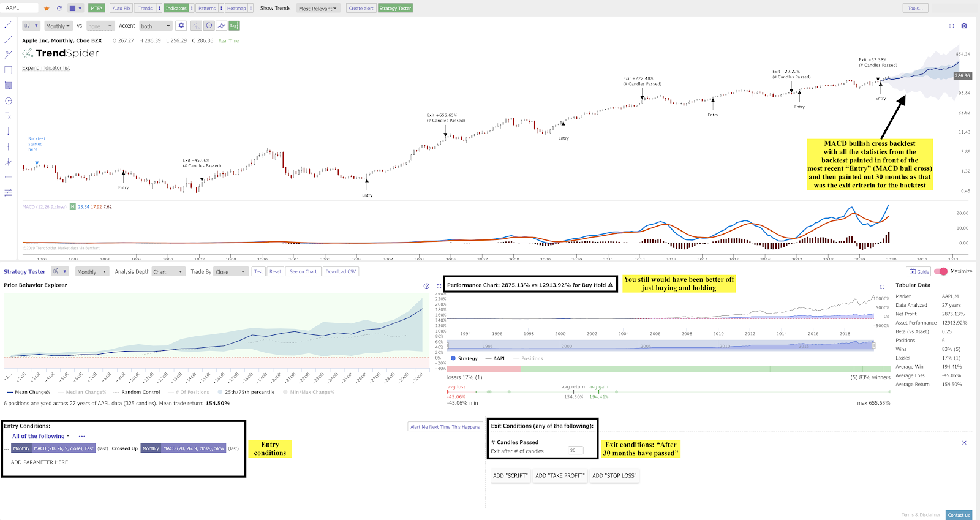Click the Test button in Strategy Tester
Image resolution: width=980 pixels, height=520 pixels.
pyautogui.click(x=258, y=271)
